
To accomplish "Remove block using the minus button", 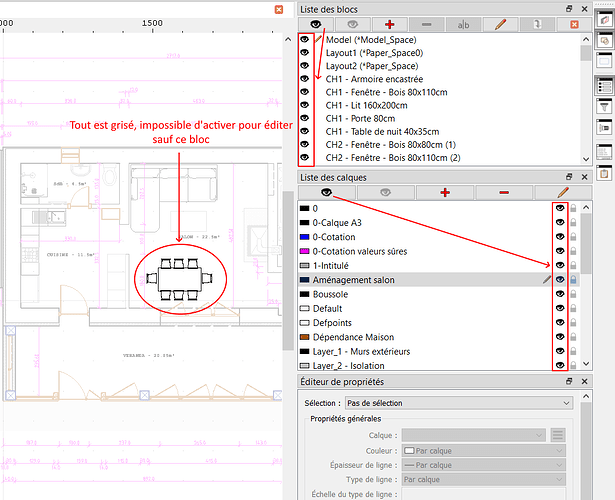I will (x=426, y=24).
